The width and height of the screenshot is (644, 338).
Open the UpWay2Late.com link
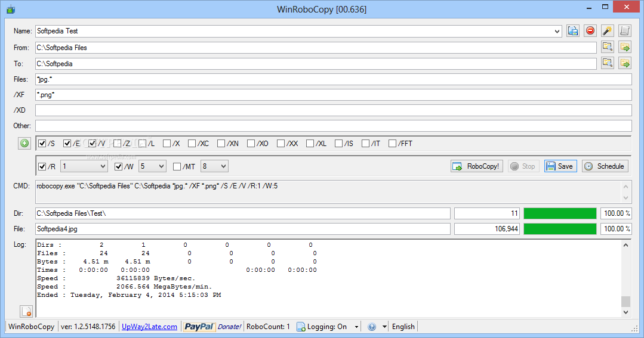[x=149, y=327]
